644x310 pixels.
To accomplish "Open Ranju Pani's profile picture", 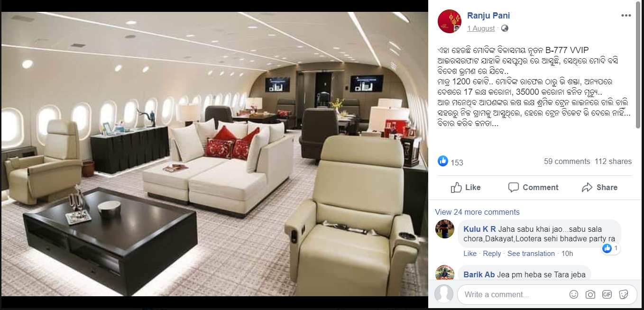I will 449,21.
